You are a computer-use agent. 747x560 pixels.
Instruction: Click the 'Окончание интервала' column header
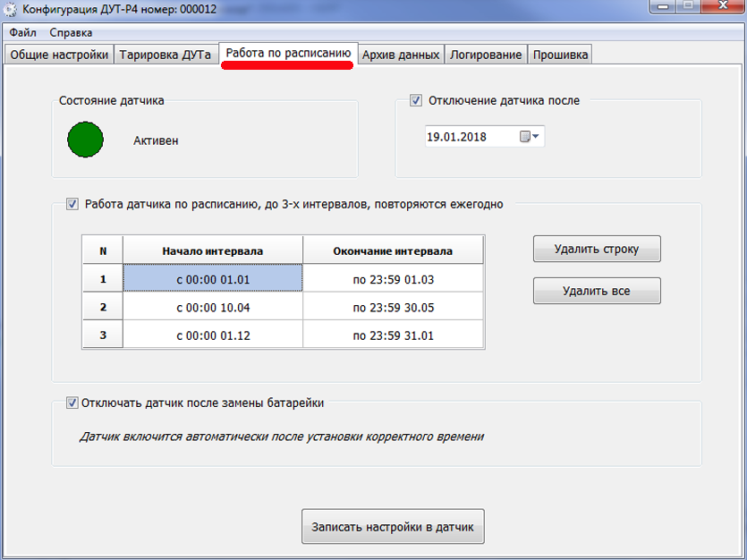[394, 250]
